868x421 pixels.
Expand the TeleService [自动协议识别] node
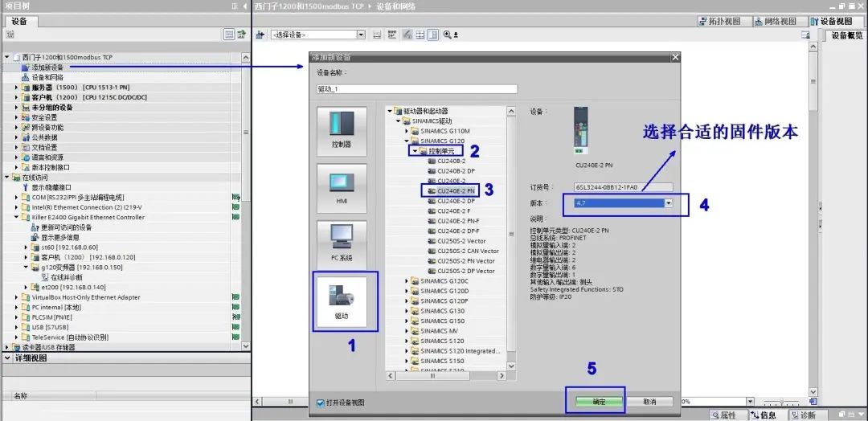[16, 337]
